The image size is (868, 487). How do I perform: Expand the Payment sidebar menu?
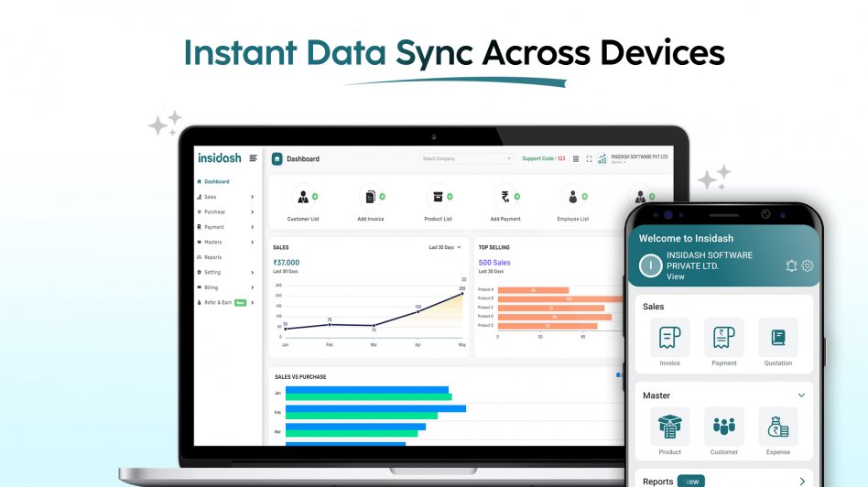click(x=226, y=227)
